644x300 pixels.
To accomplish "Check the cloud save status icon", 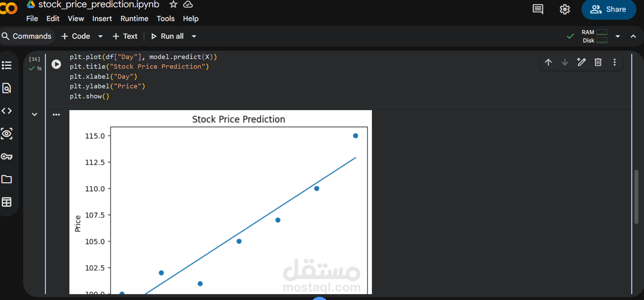I will pyautogui.click(x=188, y=4).
